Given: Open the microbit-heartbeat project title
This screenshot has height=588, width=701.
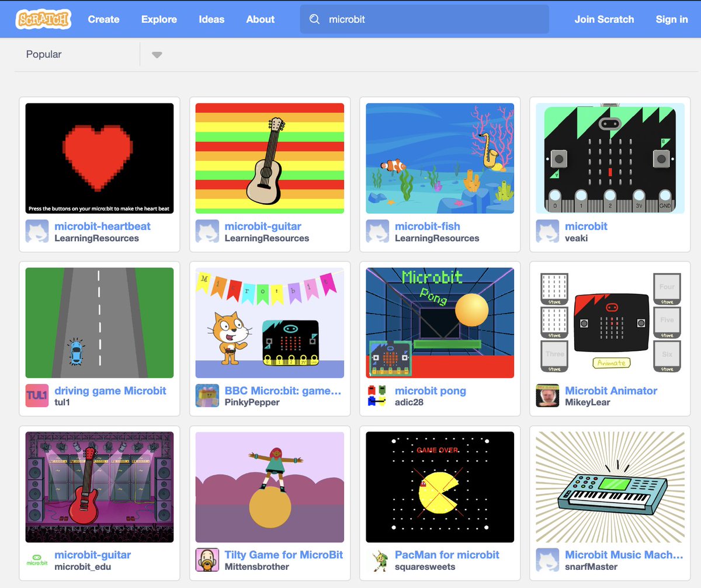Looking at the screenshot, I should coord(102,226).
